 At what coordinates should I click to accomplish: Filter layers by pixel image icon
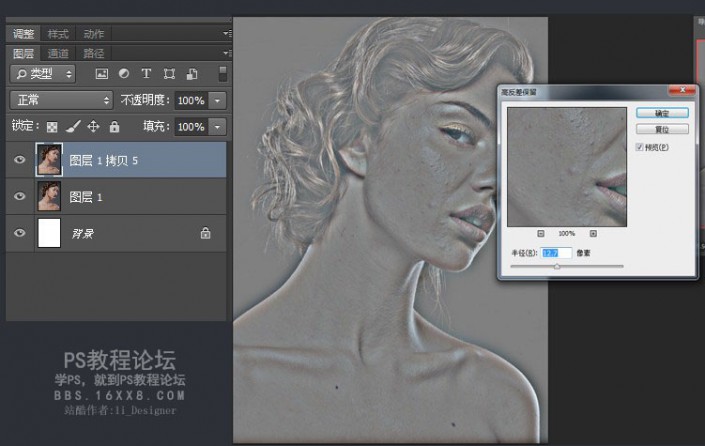[102, 74]
